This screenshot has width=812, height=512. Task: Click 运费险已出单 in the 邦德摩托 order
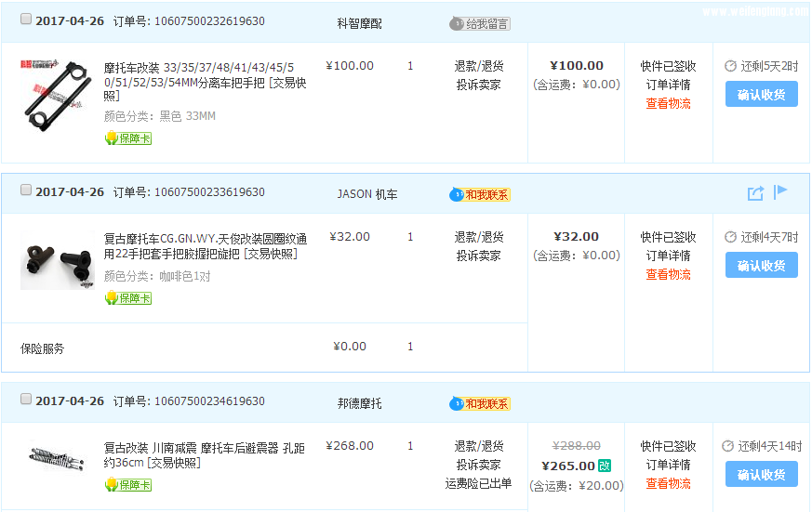coord(478,483)
